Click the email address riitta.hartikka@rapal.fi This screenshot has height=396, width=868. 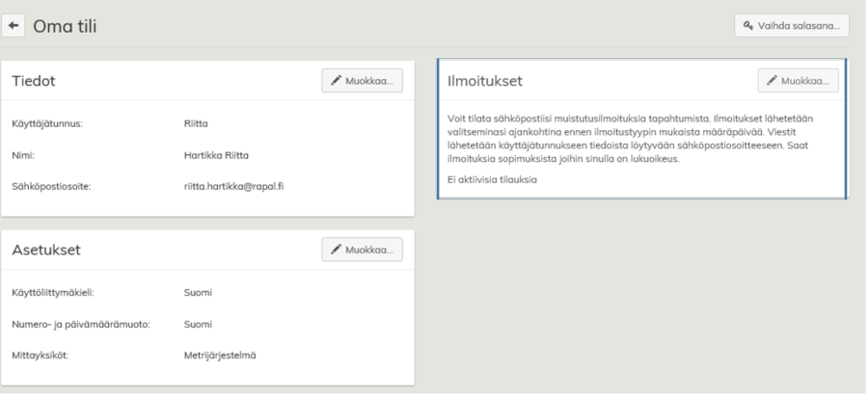tap(233, 186)
